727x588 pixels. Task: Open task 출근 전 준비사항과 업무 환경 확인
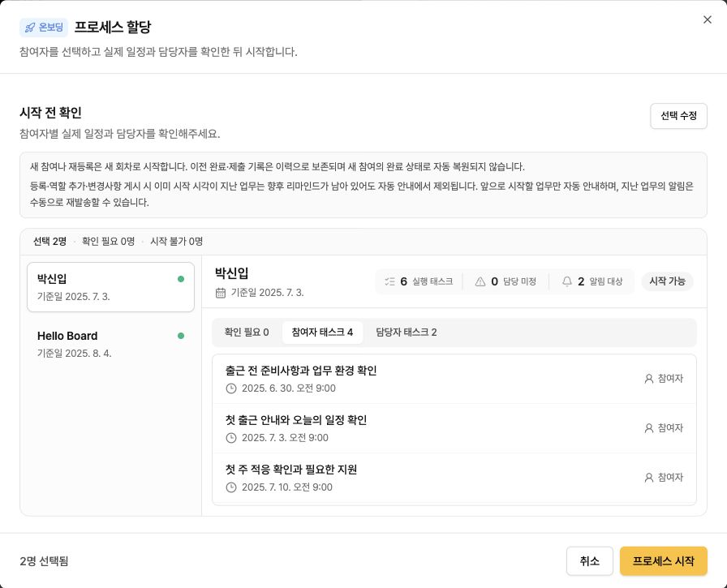click(454, 379)
